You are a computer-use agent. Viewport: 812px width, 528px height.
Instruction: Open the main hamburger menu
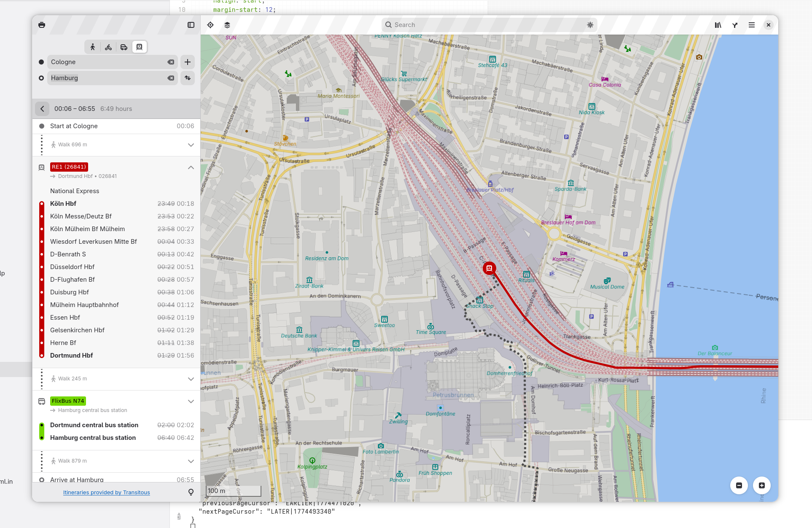click(x=752, y=25)
